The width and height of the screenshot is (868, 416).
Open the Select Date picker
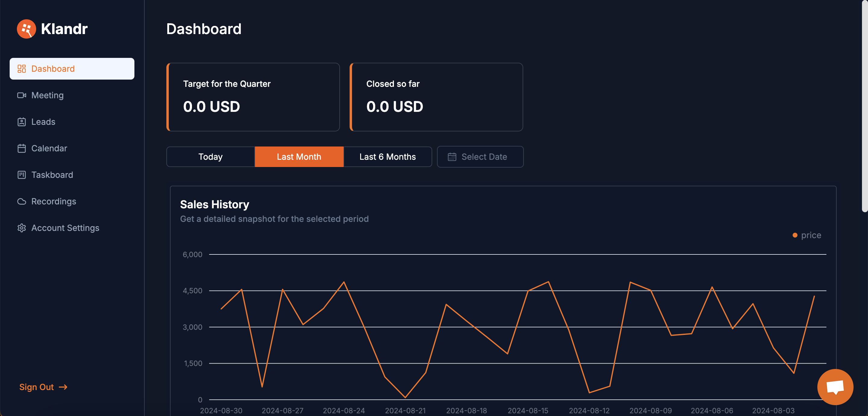(480, 157)
